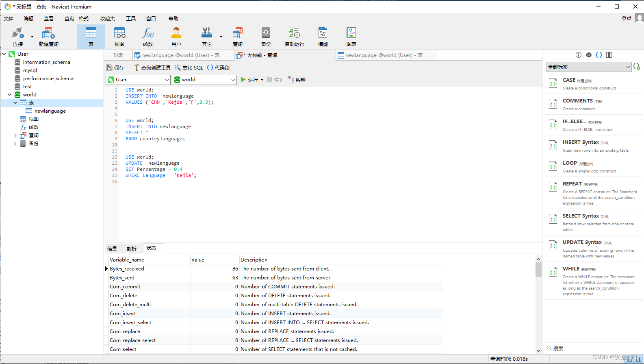Collapse the world database node
Screen dimensions: 644x364
(x=10, y=94)
